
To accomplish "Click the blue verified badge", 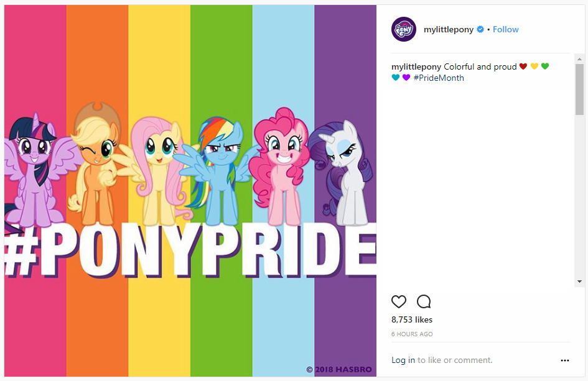I will click(480, 29).
